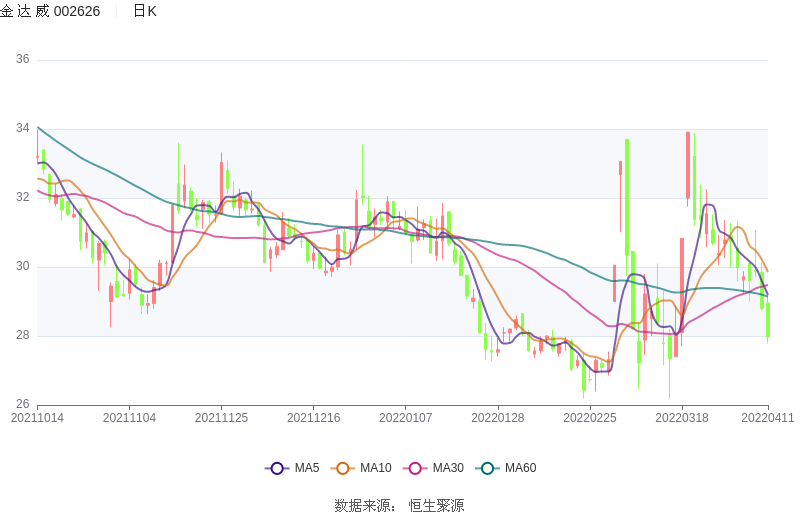Image resolution: width=800 pixels, height=517 pixels.
Task: Click the 36 price label on the y-axis
Action: coord(22,60)
